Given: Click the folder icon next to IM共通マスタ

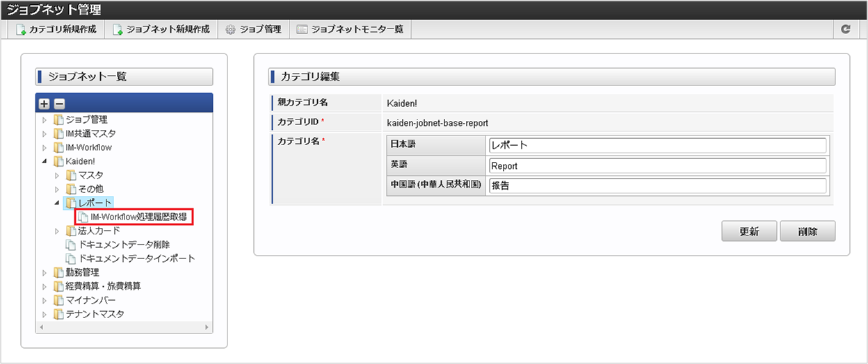Looking at the screenshot, I should click(58, 133).
